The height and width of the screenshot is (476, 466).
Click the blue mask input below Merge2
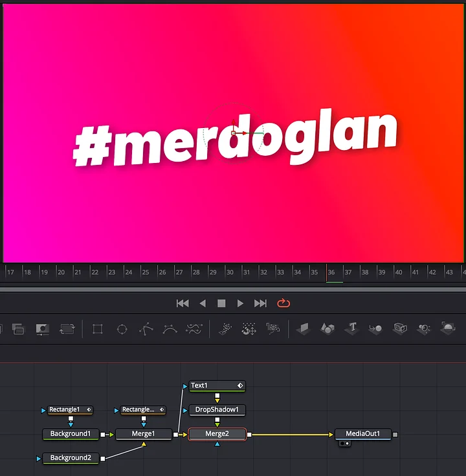point(217,444)
